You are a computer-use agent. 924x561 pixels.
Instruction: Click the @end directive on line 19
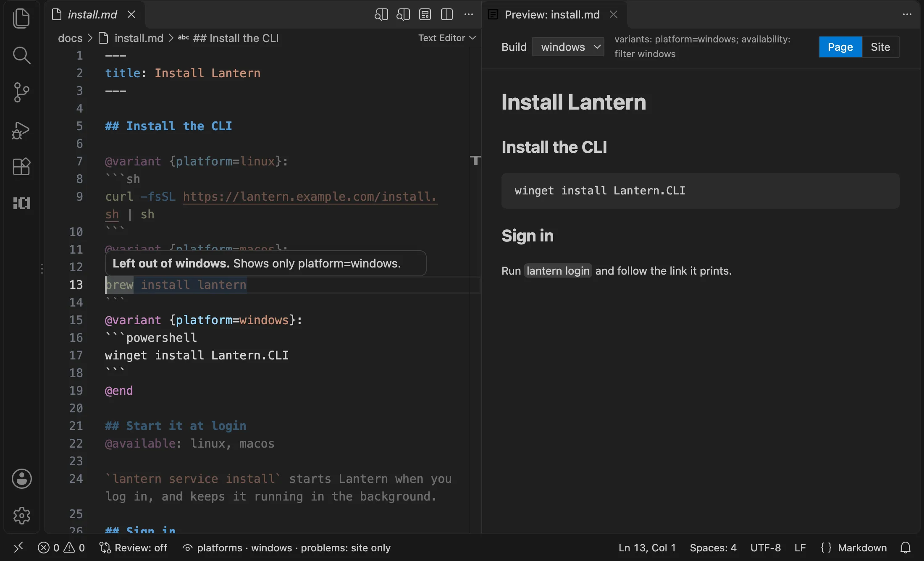(x=119, y=391)
